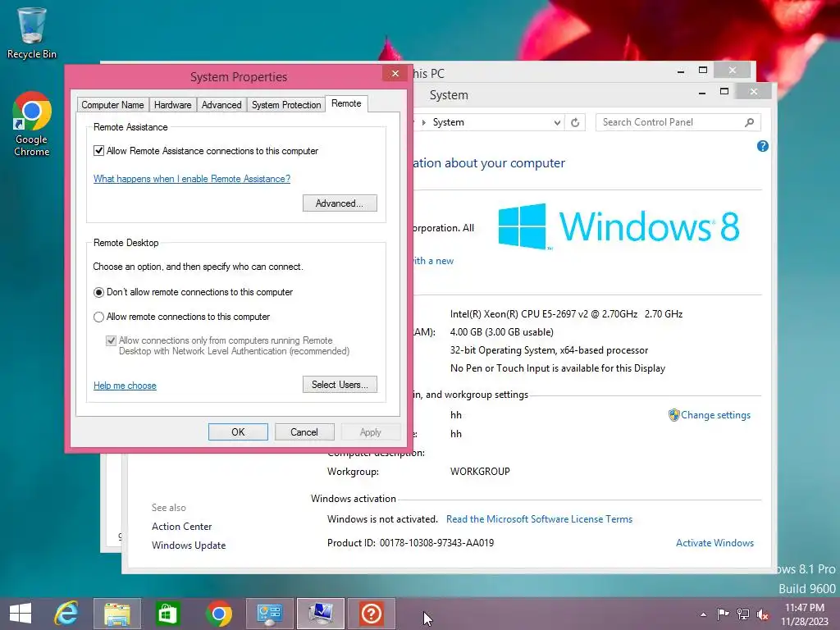Open the network status tray icon
Viewport: 840px width, 630px height.
tap(743, 614)
